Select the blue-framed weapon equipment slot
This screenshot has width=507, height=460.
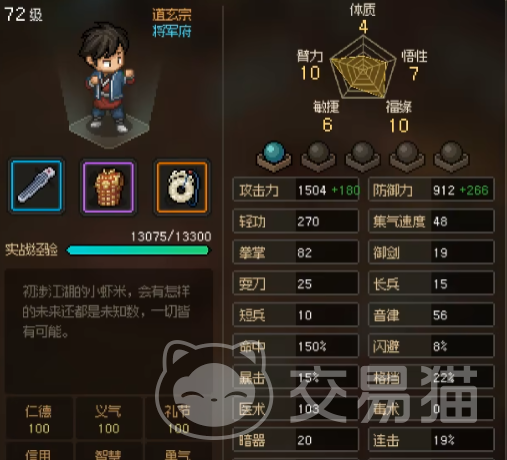tap(36, 186)
